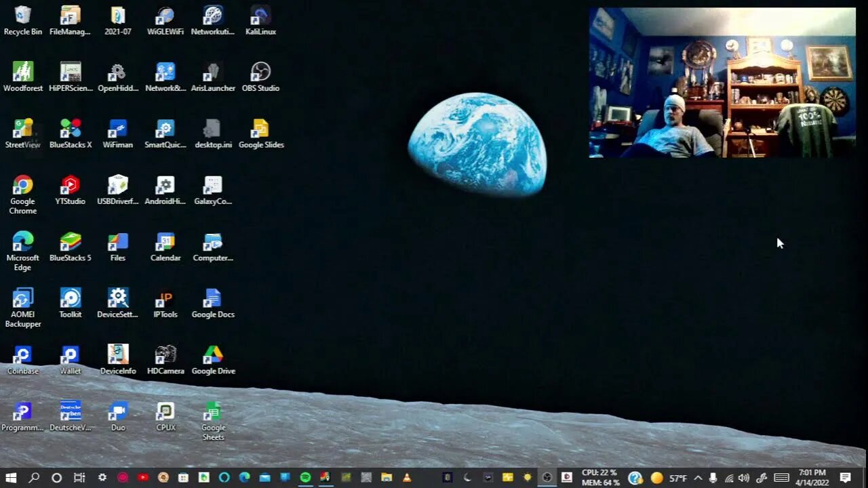Image resolution: width=868 pixels, height=488 pixels.
Task: Open the Toolkit desktop shortcut
Action: 71,303
